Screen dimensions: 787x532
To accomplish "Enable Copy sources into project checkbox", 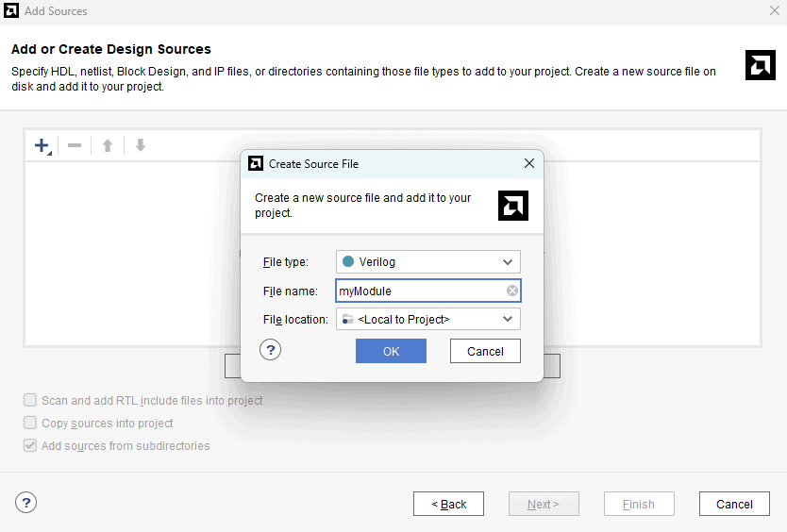I will [31, 423].
